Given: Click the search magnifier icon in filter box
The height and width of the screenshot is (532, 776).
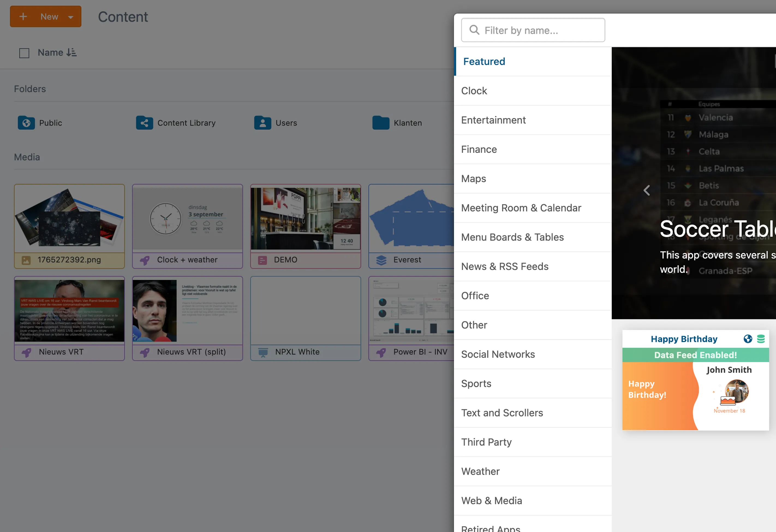Looking at the screenshot, I should coord(474,30).
